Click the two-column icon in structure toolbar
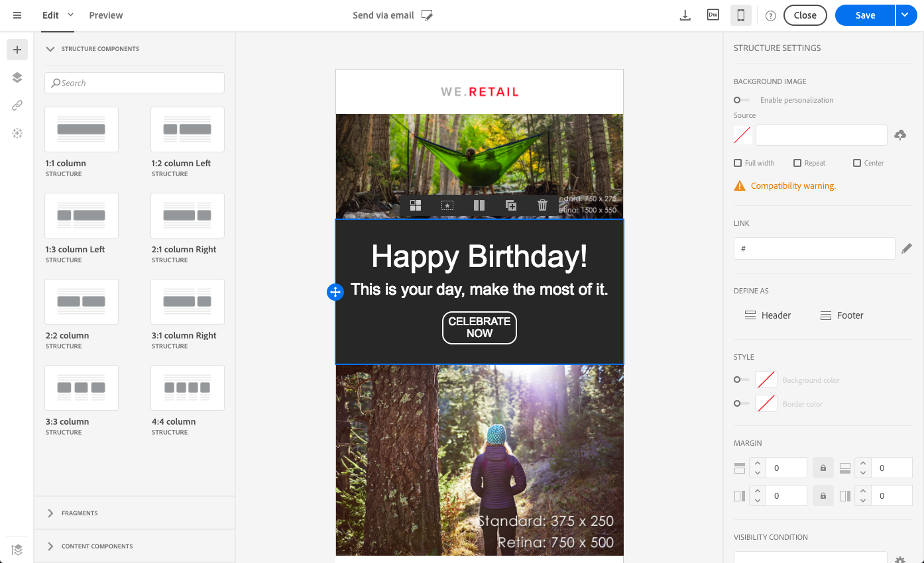The width and height of the screenshot is (924, 563). click(x=479, y=205)
